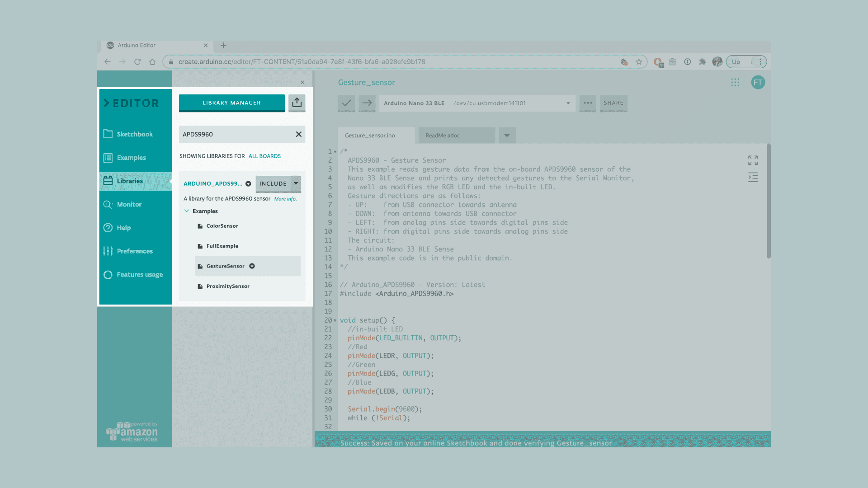Switch to the ReadMe.adoc tab
The width and height of the screenshot is (868, 488).
click(443, 136)
